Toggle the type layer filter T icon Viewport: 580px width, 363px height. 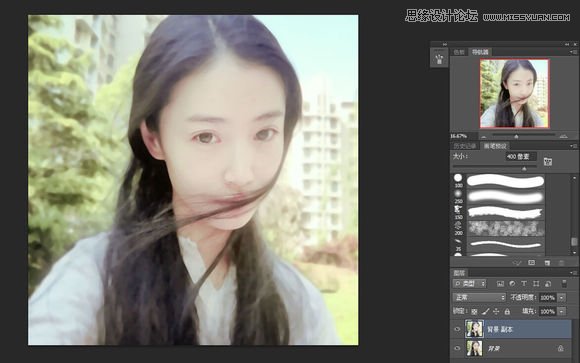[524, 284]
